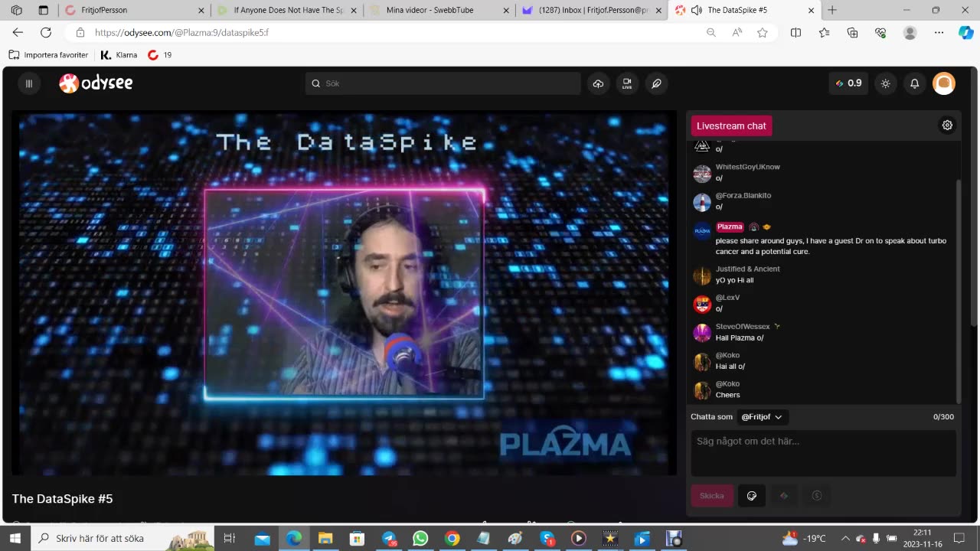Open the Go Live camera icon

[x=627, y=83]
